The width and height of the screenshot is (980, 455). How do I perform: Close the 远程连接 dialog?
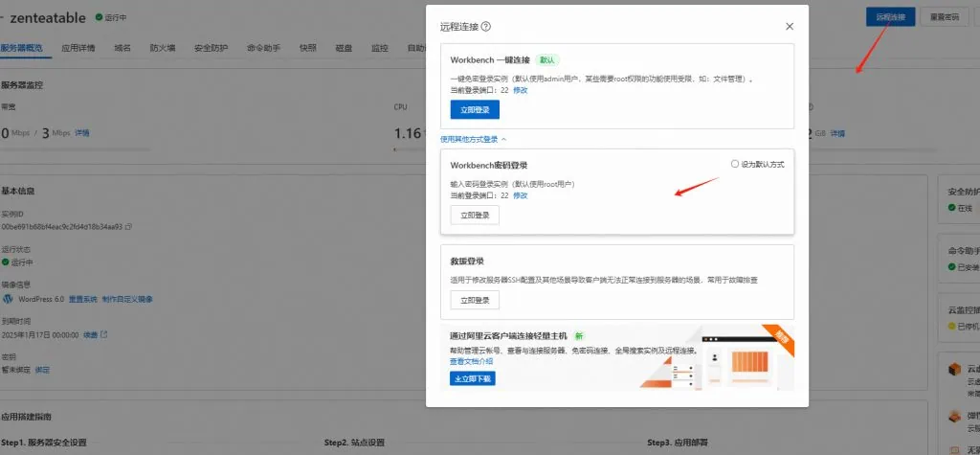790,26
